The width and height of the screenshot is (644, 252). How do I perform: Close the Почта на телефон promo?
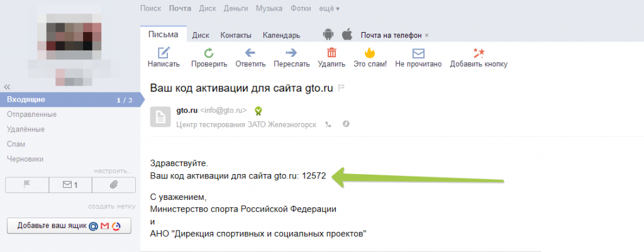427,35
